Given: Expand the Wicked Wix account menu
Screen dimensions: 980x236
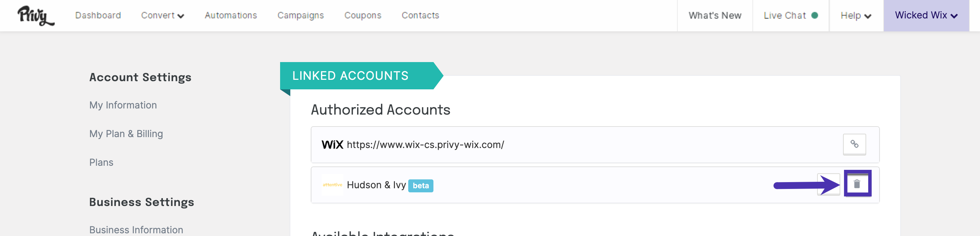Looking at the screenshot, I should click(925, 16).
